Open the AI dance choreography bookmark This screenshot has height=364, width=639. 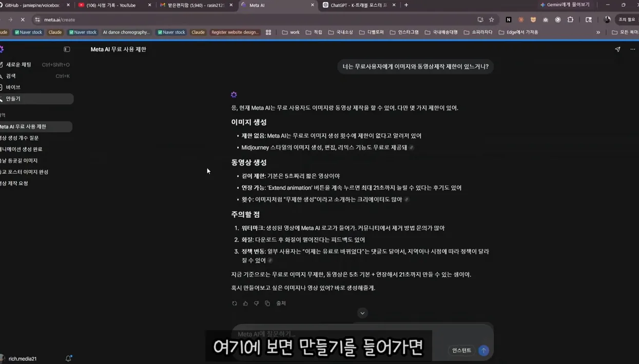pos(126,32)
